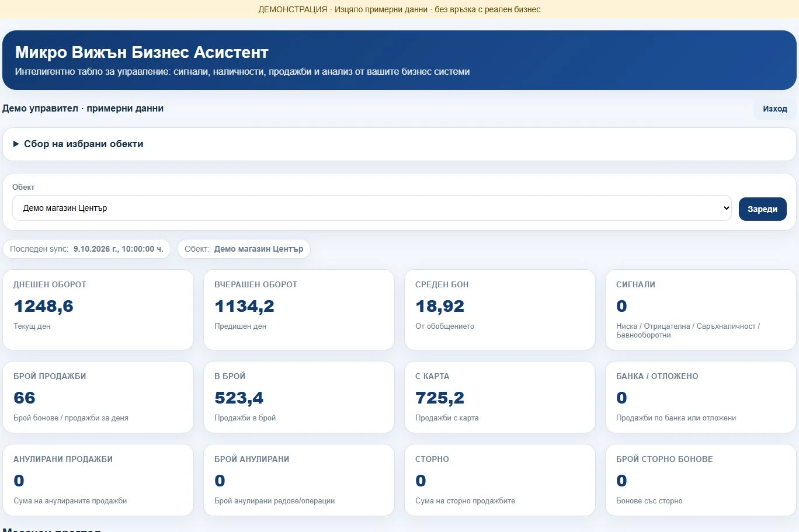Viewport: 799px width, 532px height.
Task: Click the Вчерашен оборот value 1134,2
Action: [x=244, y=306]
